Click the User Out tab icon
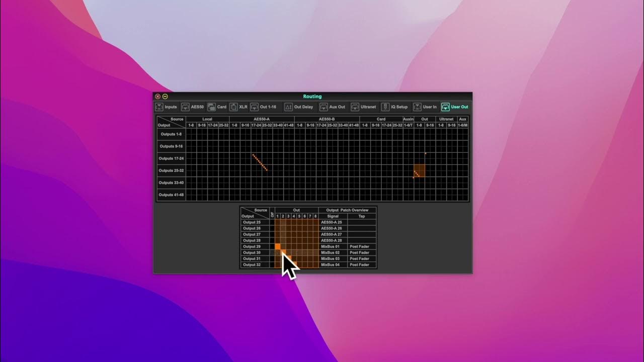The width and height of the screenshot is (644, 362). pos(445,107)
